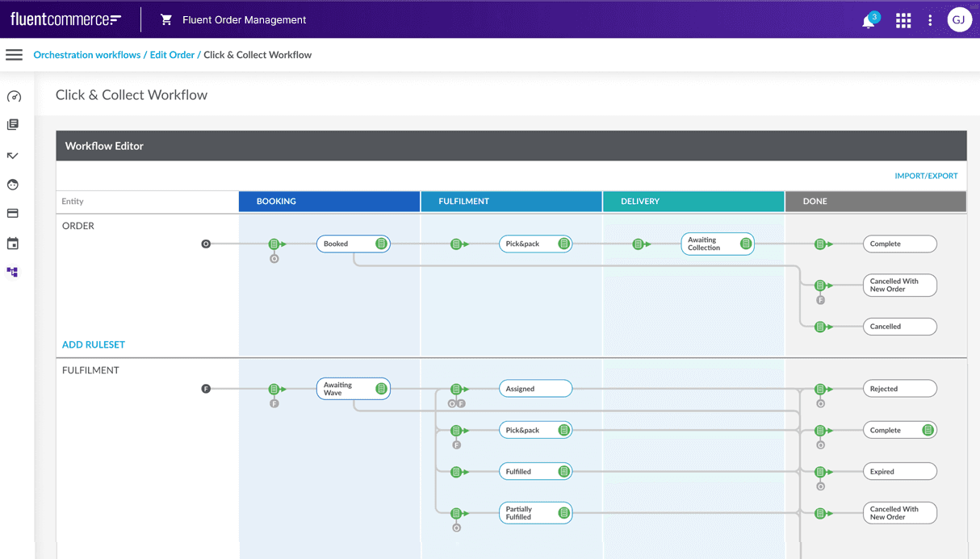Open the payment card sidebar icon

pyautogui.click(x=13, y=214)
